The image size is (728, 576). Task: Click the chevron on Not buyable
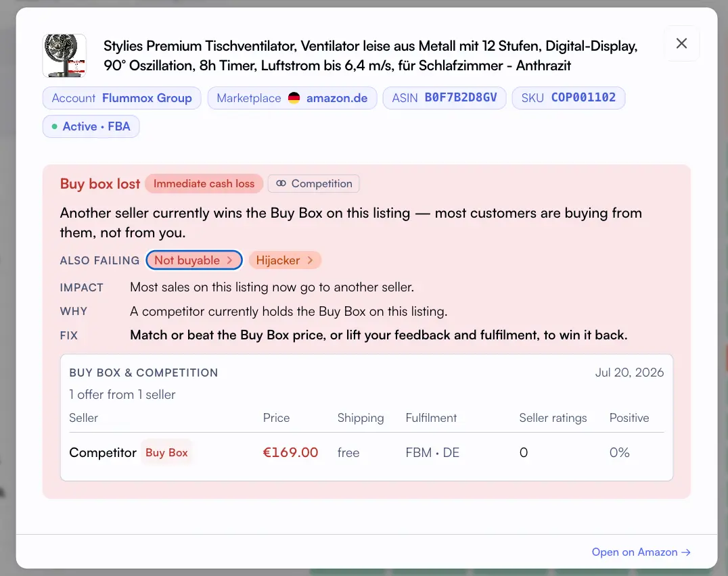(x=229, y=260)
